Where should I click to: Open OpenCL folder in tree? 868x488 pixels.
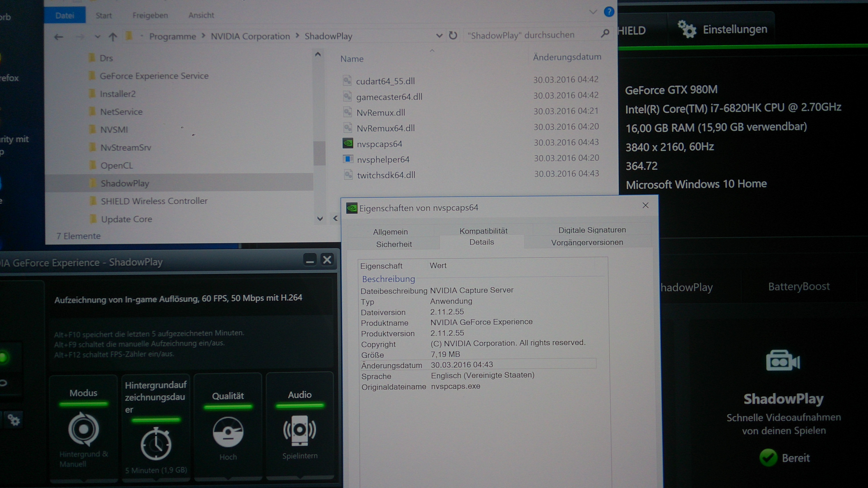pyautogui.click(x=111, y=165)
